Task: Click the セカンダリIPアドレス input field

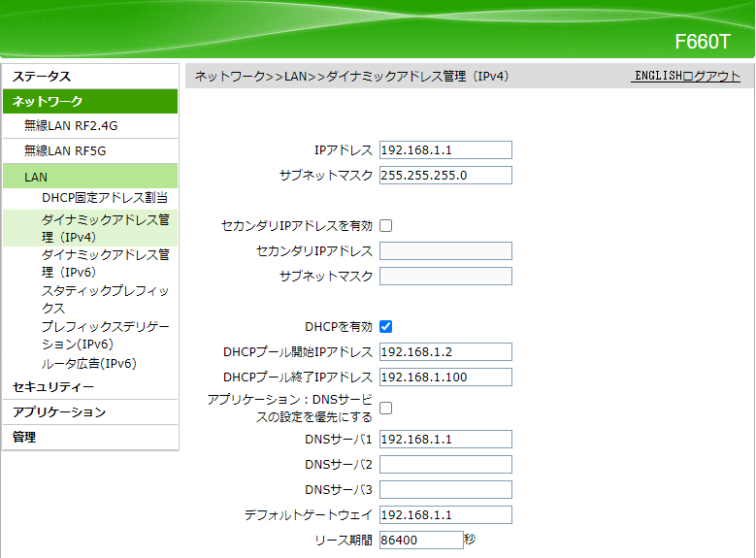Action: click(x=445, y=250)
